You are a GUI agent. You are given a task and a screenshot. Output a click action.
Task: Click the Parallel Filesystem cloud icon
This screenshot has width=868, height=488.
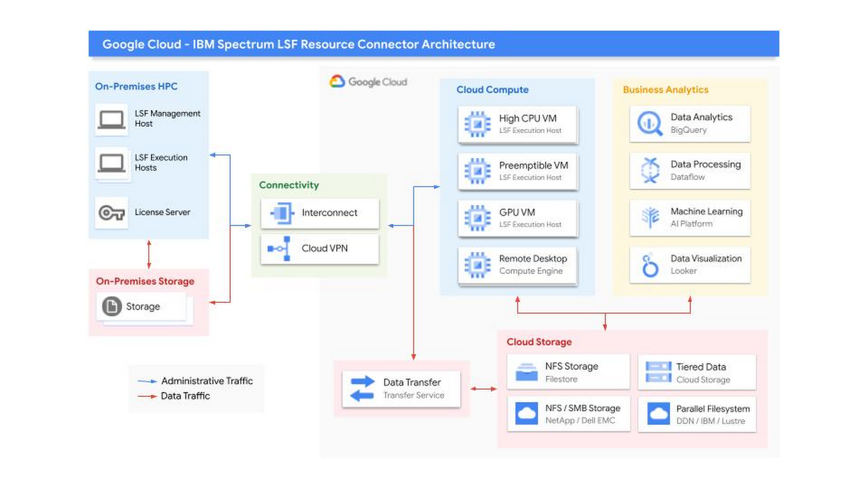659,414
